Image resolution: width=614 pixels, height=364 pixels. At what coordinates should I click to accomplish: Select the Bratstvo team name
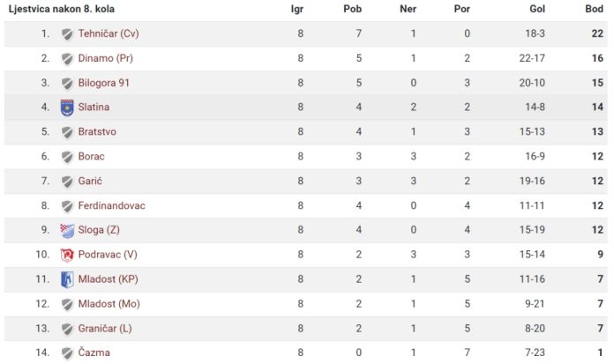97,132
